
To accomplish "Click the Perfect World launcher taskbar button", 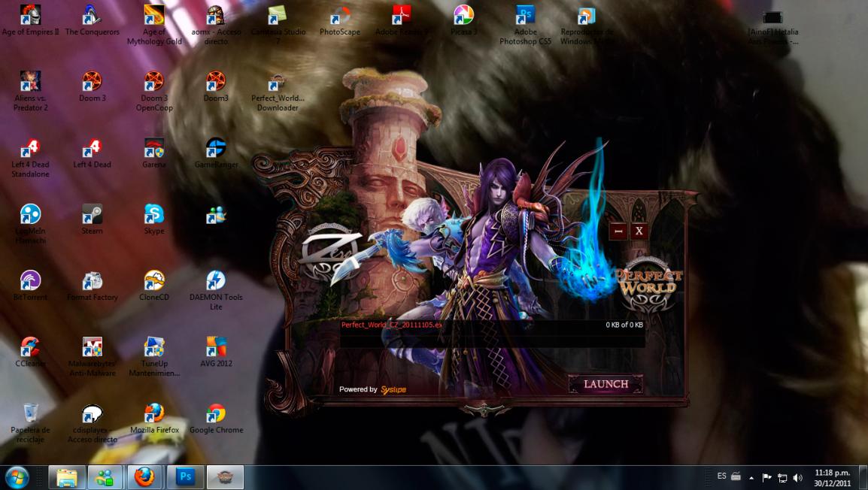I will pos(225,476).
